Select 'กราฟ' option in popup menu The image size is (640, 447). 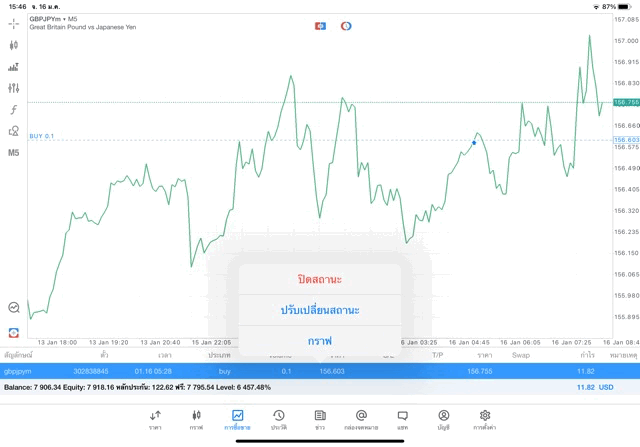click(x=319, y=341)
